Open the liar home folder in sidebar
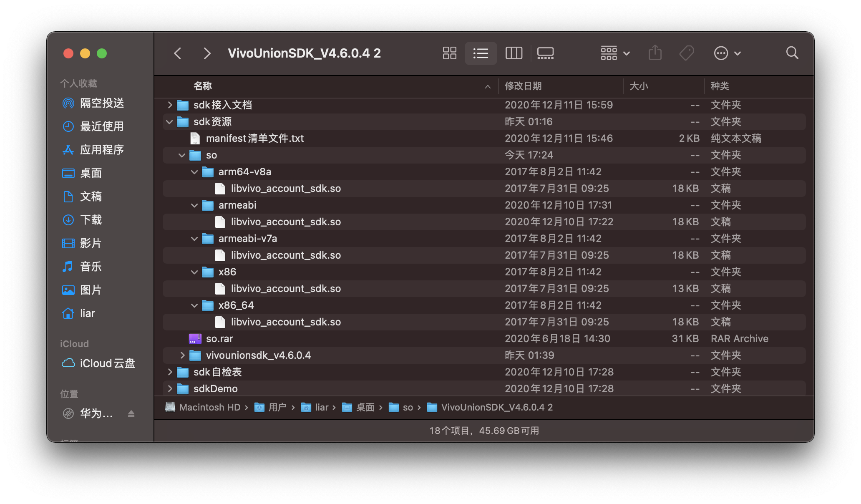 [79, 313]
